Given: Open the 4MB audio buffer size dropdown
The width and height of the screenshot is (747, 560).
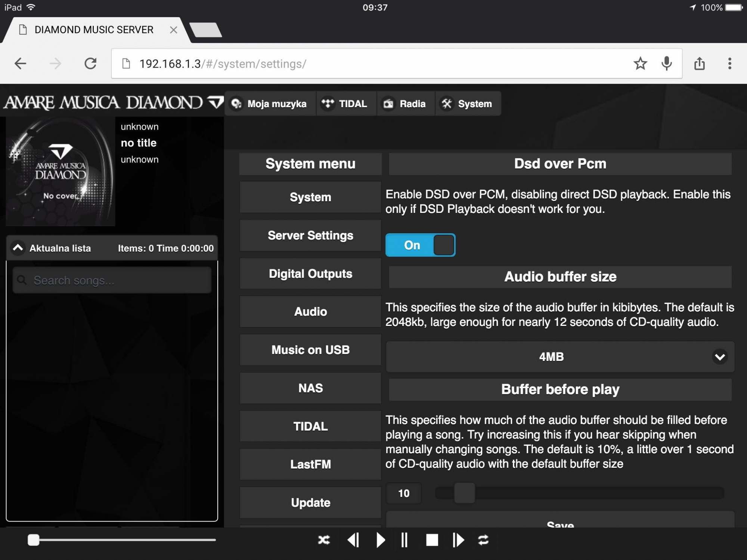Looking at the screenshot, I should (560, 357).
